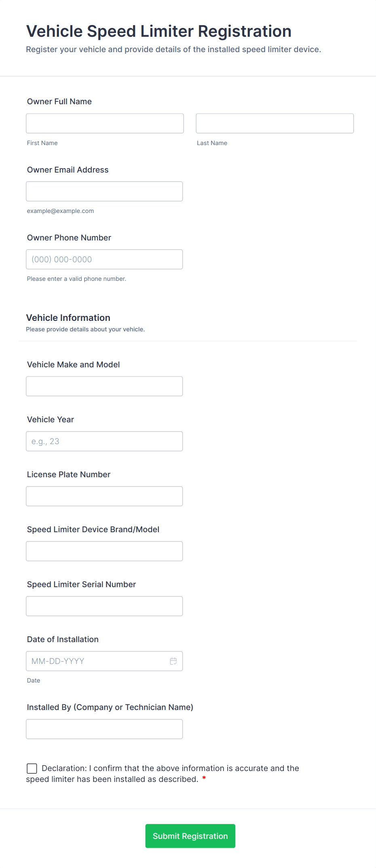Click the Vehicle Speed Limiter Registration title

point(159,32)
